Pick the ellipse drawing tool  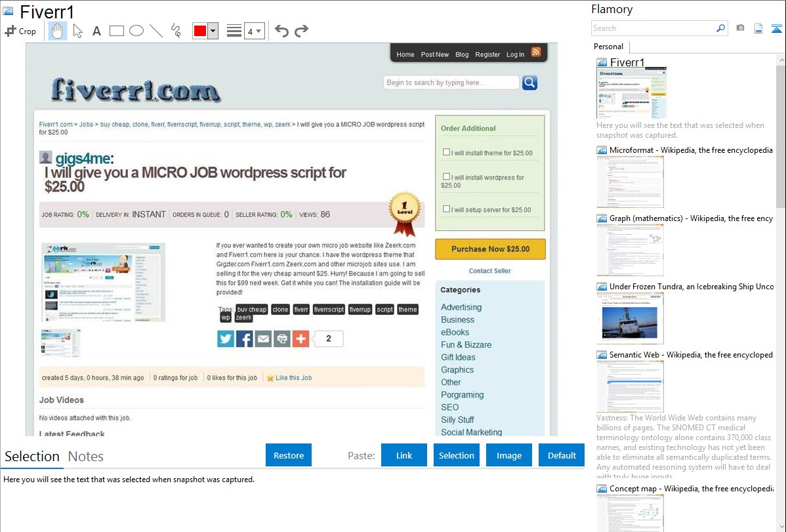[x=136, y=31]
